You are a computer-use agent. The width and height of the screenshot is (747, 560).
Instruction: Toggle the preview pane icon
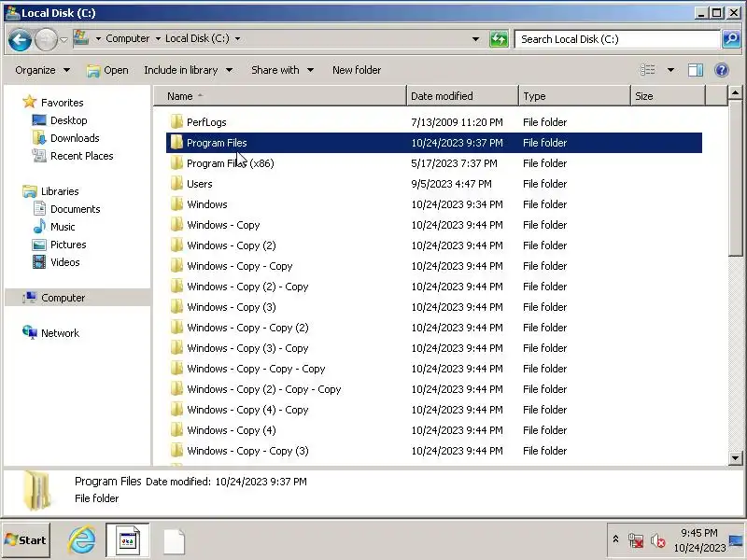(x=695, y=71)
